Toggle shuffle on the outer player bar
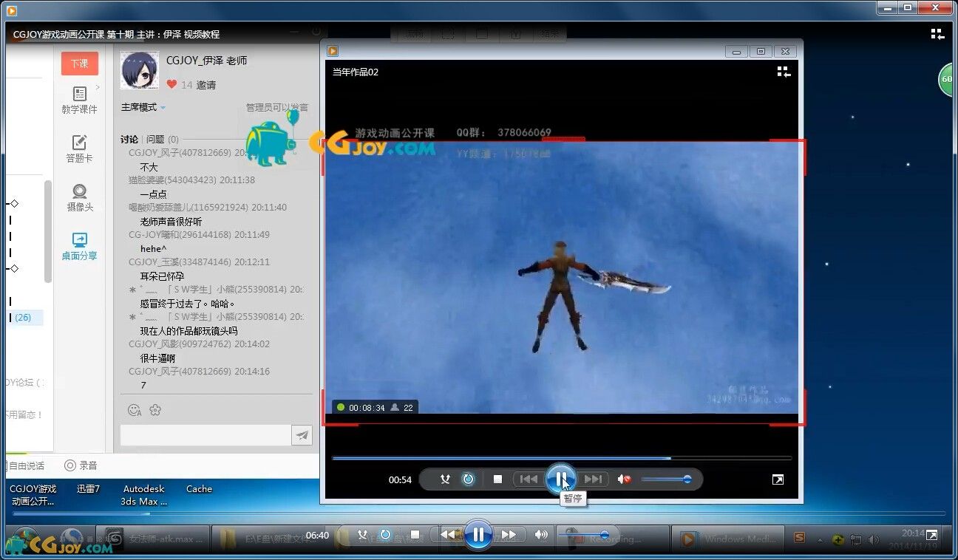Image resolution: width=958 pixels, height=560 pixels. click(362, 534)
